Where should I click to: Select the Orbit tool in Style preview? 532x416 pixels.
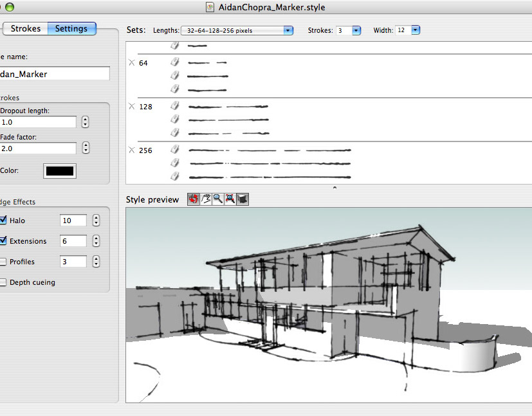pyautogui.click(x=194, y=199)
